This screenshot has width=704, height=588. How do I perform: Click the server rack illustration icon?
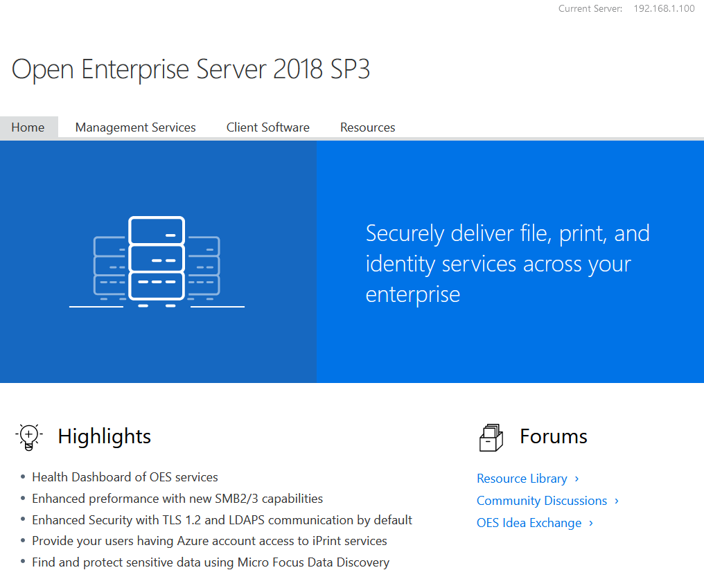[x=157, y=262]
